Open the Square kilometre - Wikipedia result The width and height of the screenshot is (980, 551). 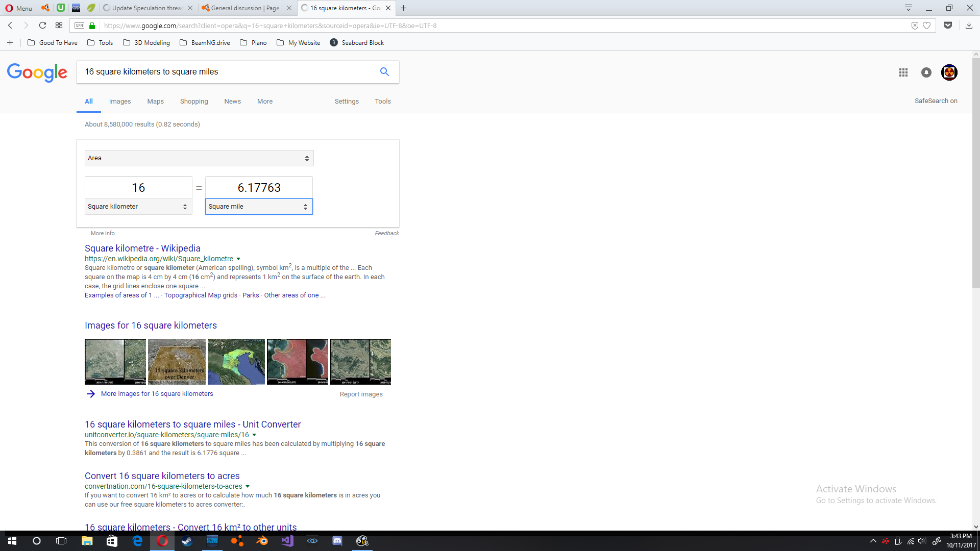coord(142,248)
